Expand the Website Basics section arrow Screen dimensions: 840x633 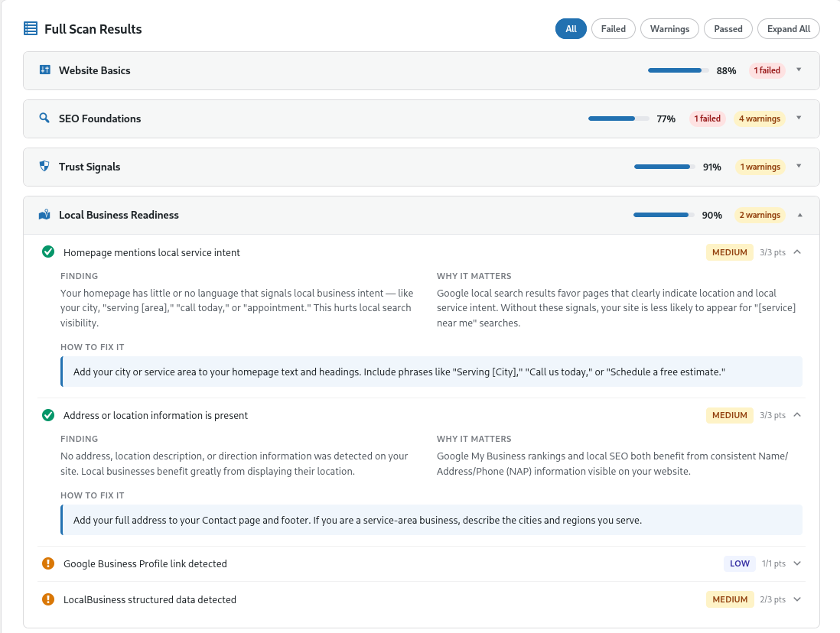799,70
